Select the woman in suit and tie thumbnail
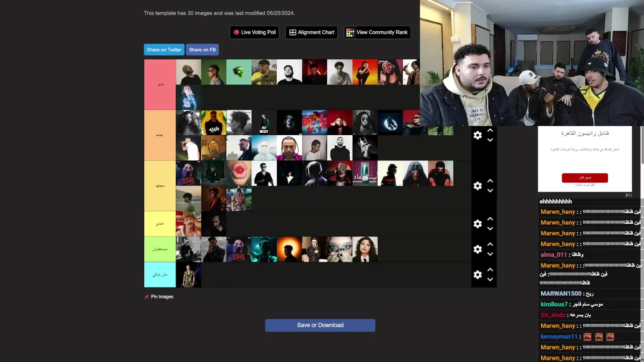This screenshot has width=644, height=362. click(365, 249)
